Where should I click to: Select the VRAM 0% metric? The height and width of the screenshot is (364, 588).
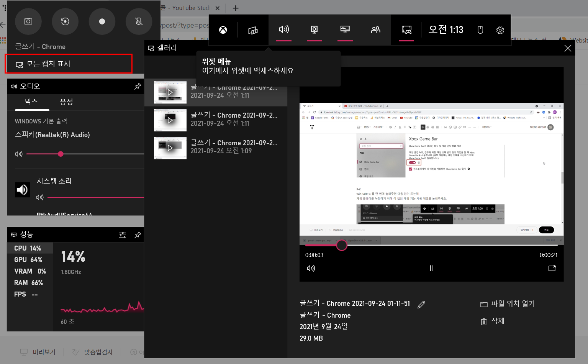tap(30, 271)
